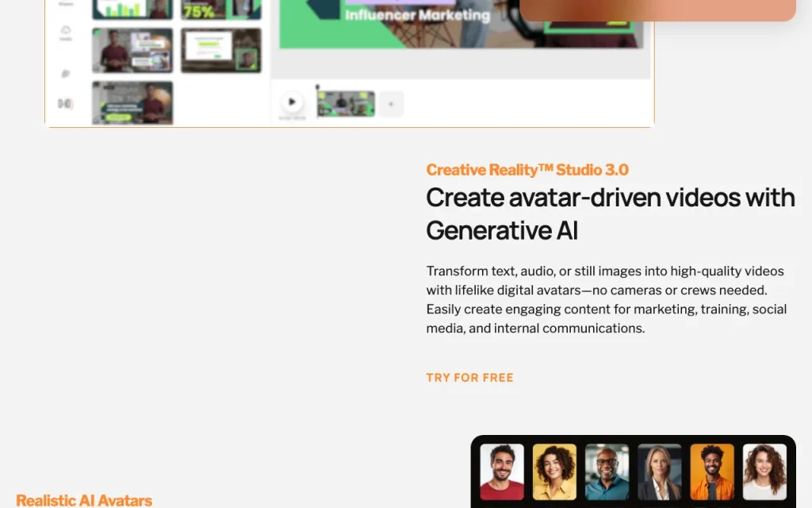Click the pen icon in the editor sidebar
This screenshot has width=812, height=508.
coord(66,74)
